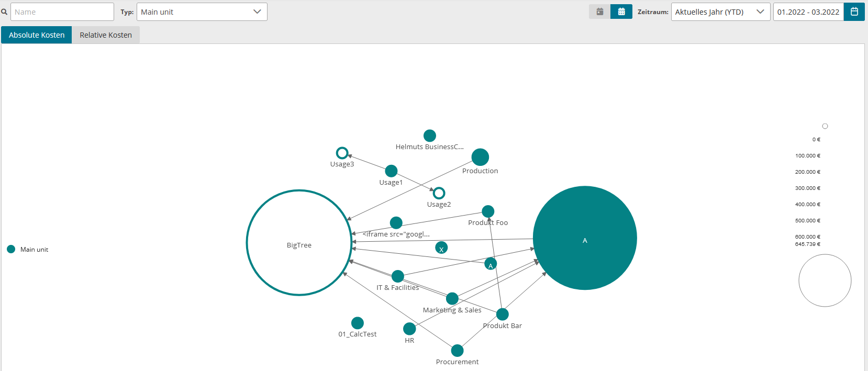Click the 0 € size legend circle

pyautogui.click(x=825, y=126)
